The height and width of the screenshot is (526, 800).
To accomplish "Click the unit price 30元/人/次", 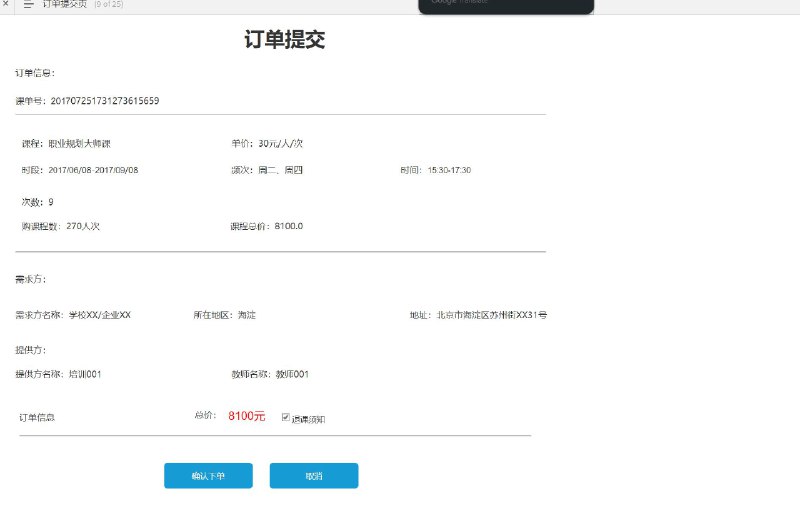I will 281,143.
